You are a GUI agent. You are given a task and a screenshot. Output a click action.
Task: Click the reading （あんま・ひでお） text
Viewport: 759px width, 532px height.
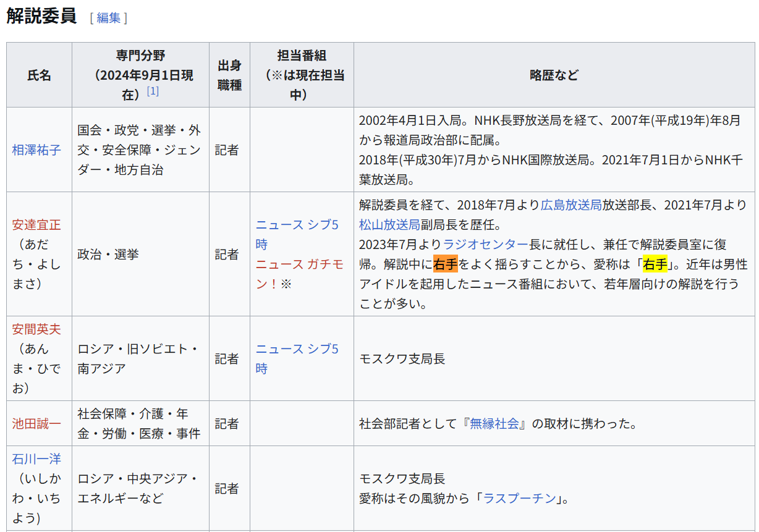coord(36,369)
